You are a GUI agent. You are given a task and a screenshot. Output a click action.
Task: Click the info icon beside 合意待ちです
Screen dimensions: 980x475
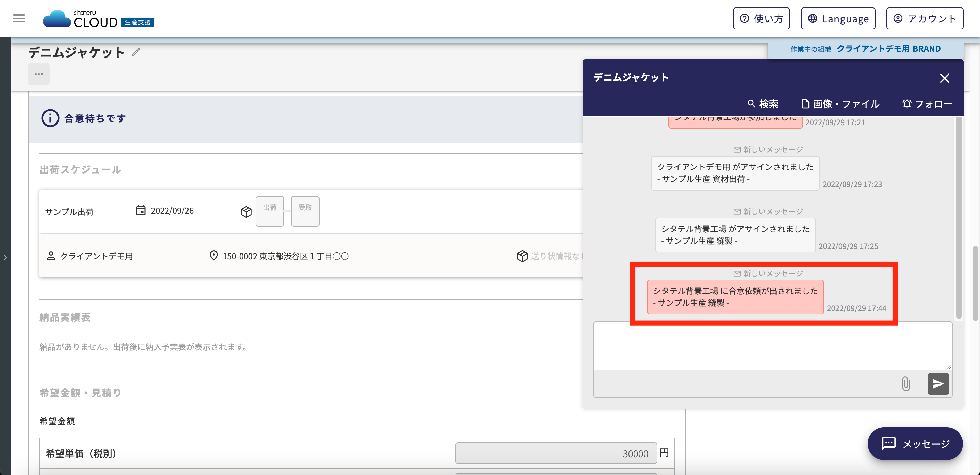pos(50,118)
